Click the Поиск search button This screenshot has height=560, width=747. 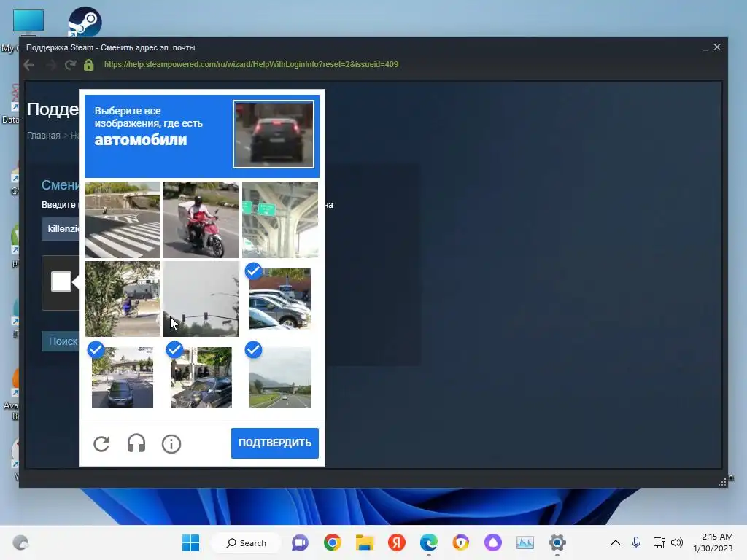(x=61, y=341)
